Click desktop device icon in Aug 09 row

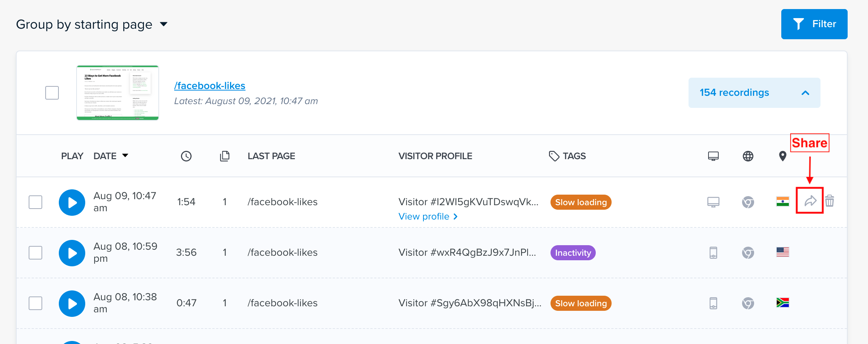point(713,202)
